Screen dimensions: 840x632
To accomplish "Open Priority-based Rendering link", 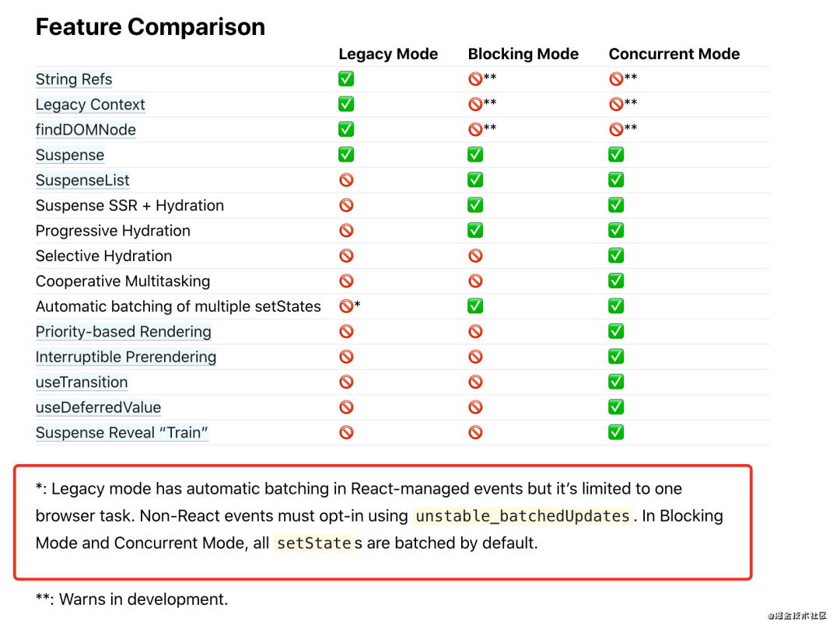I will [x=123, y=331].
